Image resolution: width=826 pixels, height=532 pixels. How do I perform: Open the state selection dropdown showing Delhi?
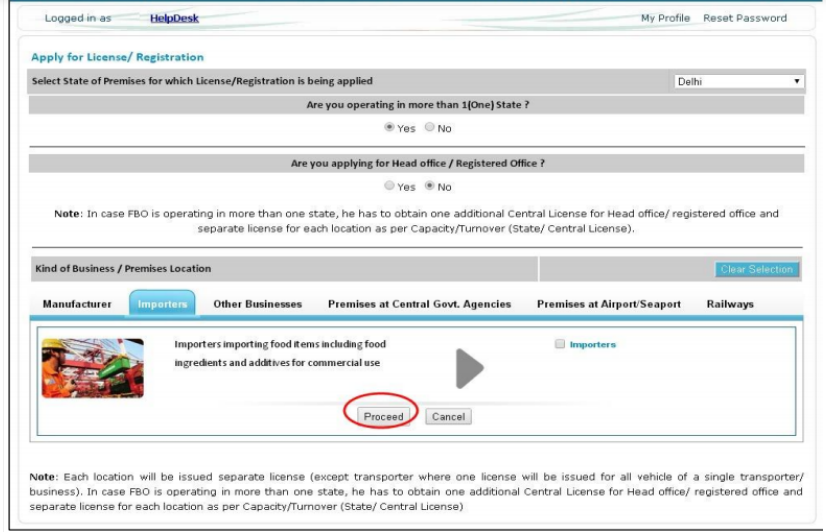coord(738,81)
